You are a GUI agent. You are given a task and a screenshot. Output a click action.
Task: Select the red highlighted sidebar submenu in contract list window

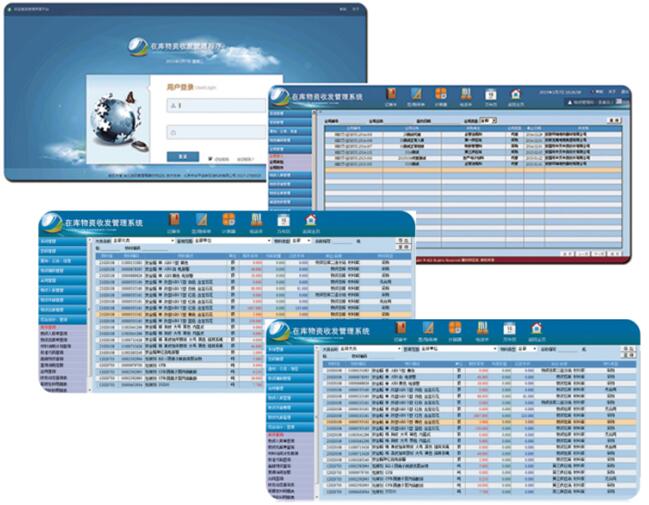276,156
